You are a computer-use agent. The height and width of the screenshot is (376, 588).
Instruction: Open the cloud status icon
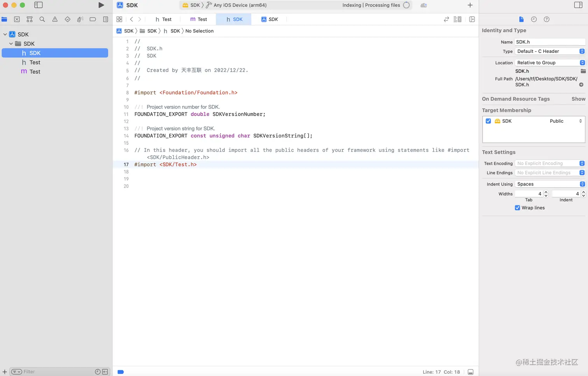coord(423,5)
